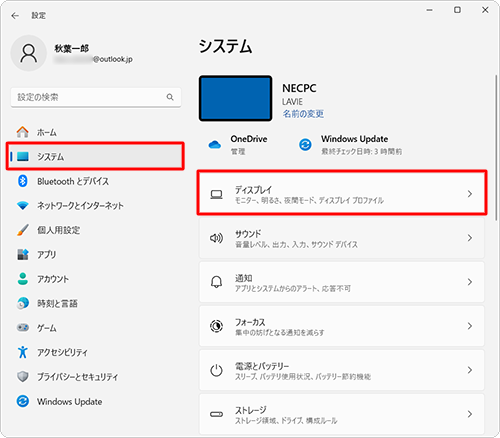
Task: Click the back arrow icon
Action: pyautogui.click(x=15, y=16)
